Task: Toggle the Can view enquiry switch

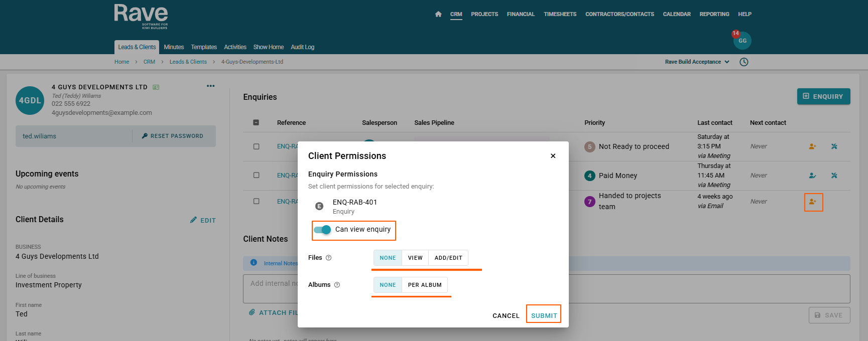Action: [x=322, y=230]
